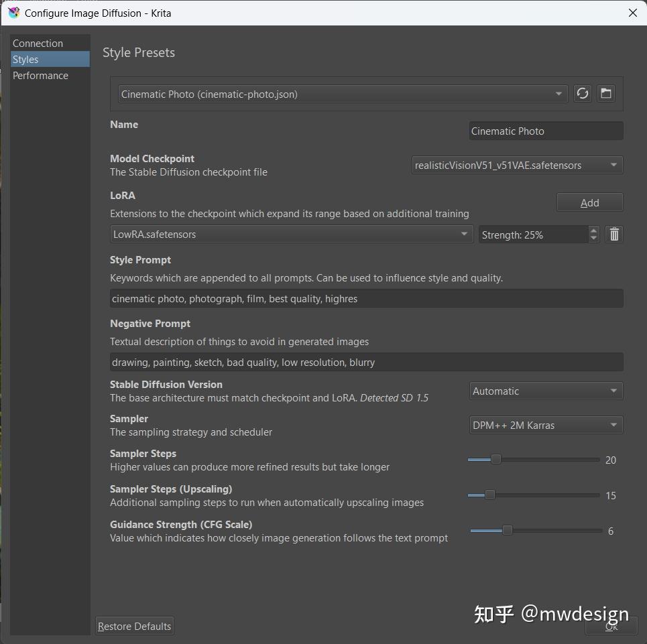Screen dimensions: 647x644
Task: Open the LowRA.safetensors LoRA dropdown
Action: click(x=291, y=235)
